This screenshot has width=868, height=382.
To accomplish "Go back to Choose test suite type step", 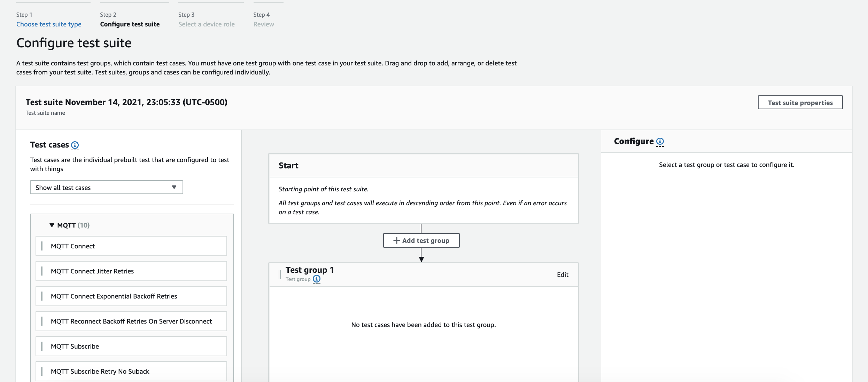I will [x=49, y=24].
